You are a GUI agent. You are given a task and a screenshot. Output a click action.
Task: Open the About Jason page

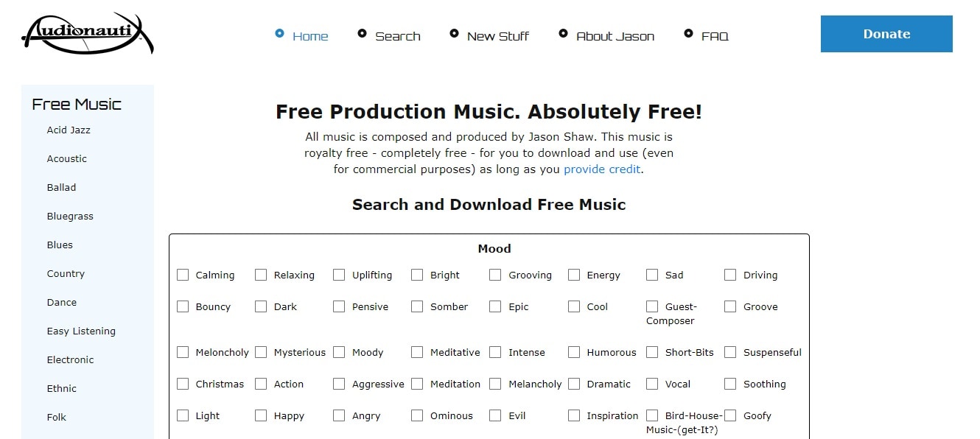pos(615,36)
